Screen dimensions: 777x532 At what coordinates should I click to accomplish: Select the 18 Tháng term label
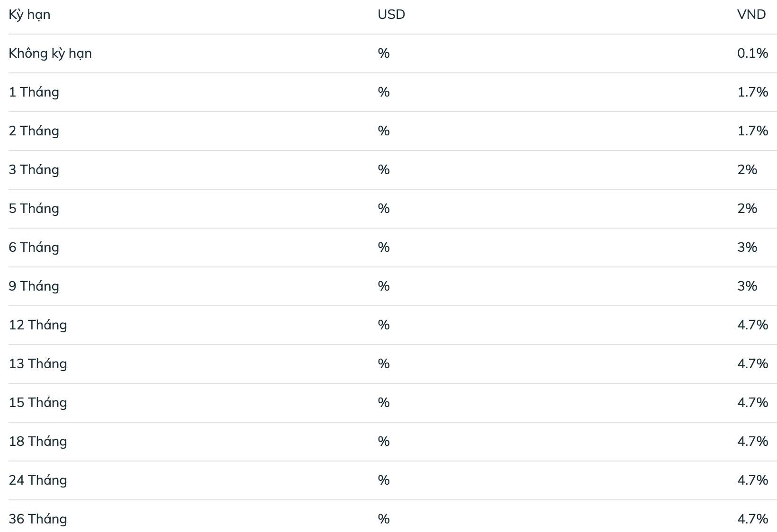tap(38, 442)
